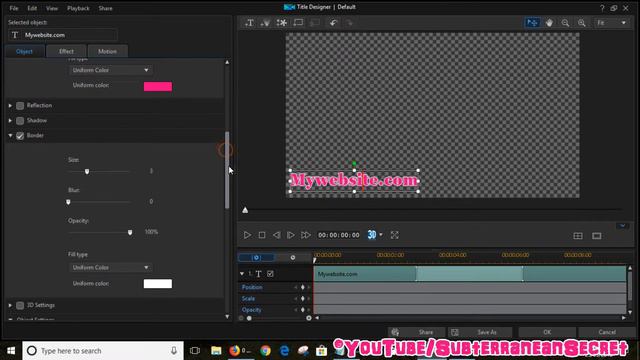
Task: Click the 3D mode icon
Action: [371, 235]
